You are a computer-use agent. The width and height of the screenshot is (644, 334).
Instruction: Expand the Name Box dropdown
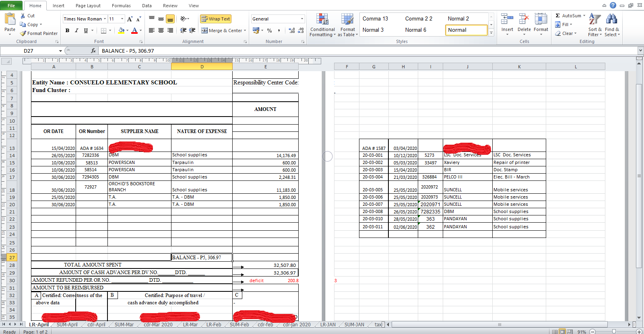pos(60,51)
